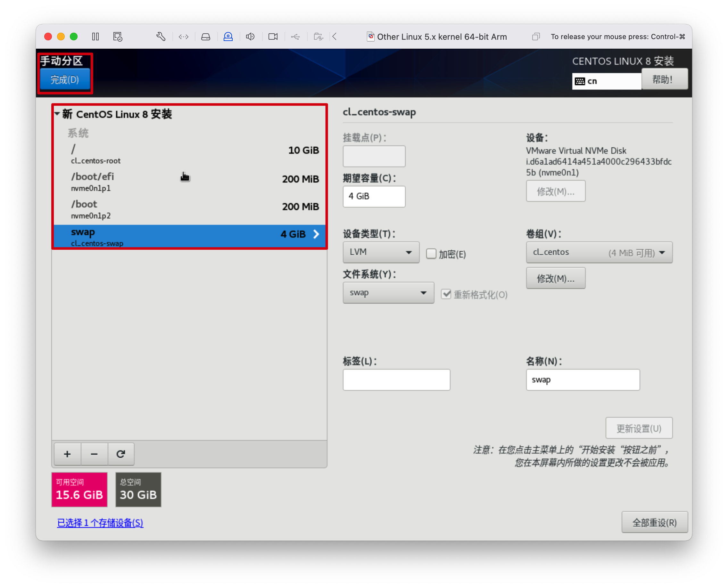Image resolution: width=728 pixels, height=588 pixels.
Task: Click the camera toolbar icon
Action: [x=273, y=37]
